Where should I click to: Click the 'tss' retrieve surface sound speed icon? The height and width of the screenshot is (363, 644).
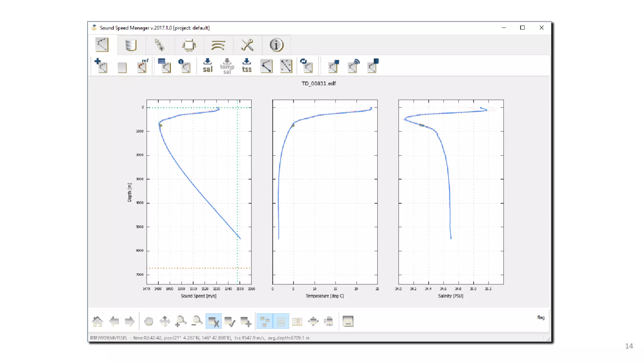click(247, 66)
